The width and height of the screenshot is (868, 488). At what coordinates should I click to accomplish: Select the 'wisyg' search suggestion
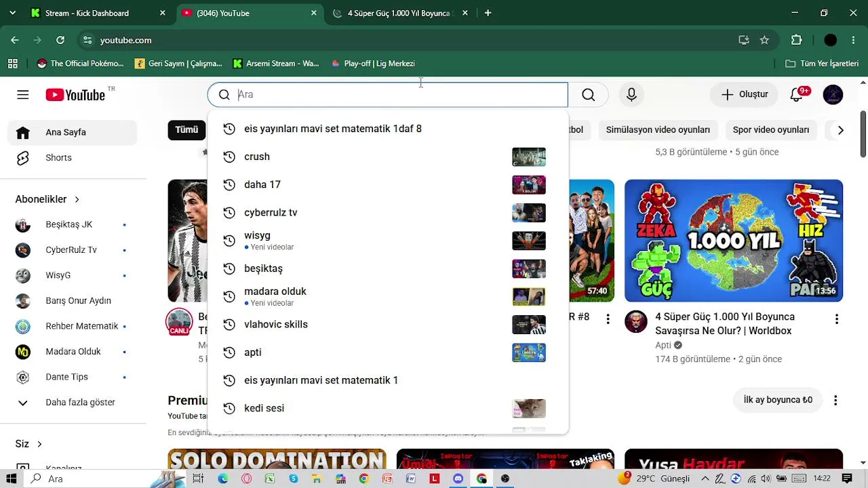(388, 241)
